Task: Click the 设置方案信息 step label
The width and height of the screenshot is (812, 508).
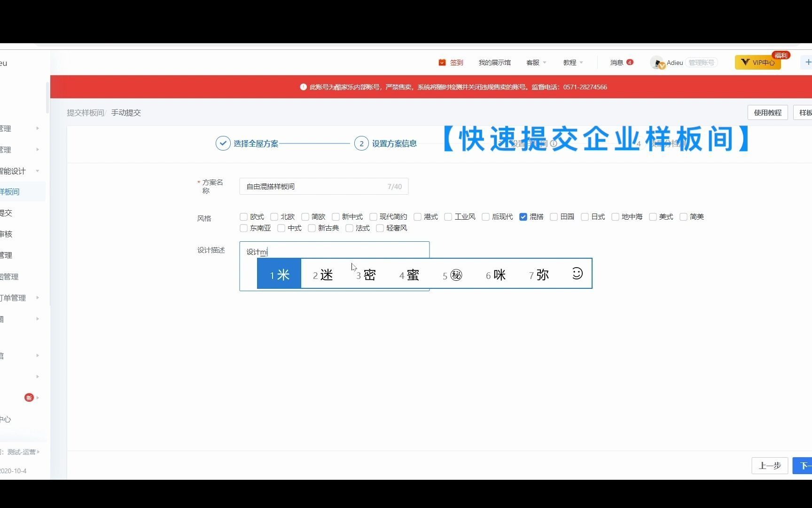Action: [x=394, y=143]
